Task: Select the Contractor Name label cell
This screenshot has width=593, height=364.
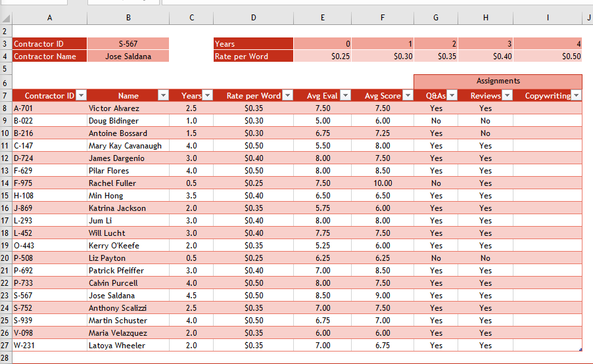Action: tap(49, 56)
